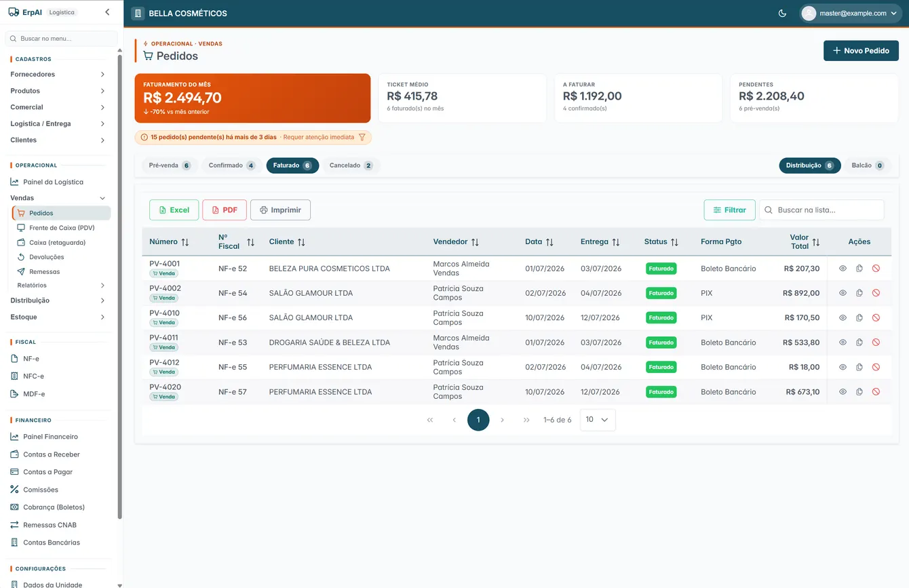Export the list with Excel button
The image size is (909, 588).
pos(174,210)
